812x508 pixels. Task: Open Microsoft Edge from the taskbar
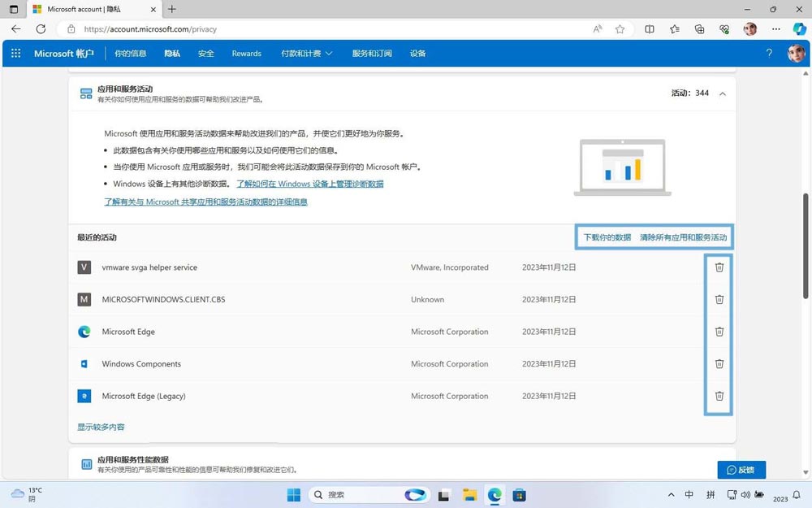tap(494, 494)
